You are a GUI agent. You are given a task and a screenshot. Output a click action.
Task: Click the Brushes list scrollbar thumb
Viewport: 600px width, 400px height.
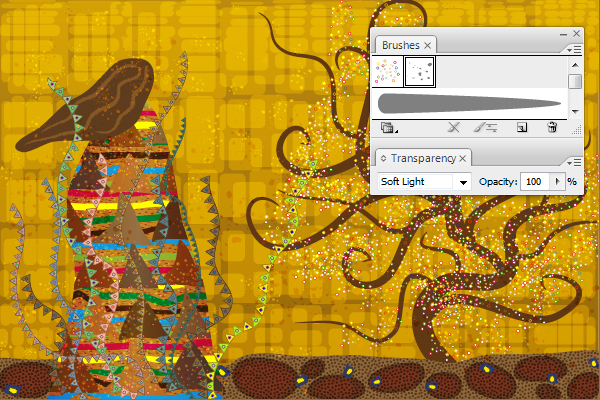575,81
